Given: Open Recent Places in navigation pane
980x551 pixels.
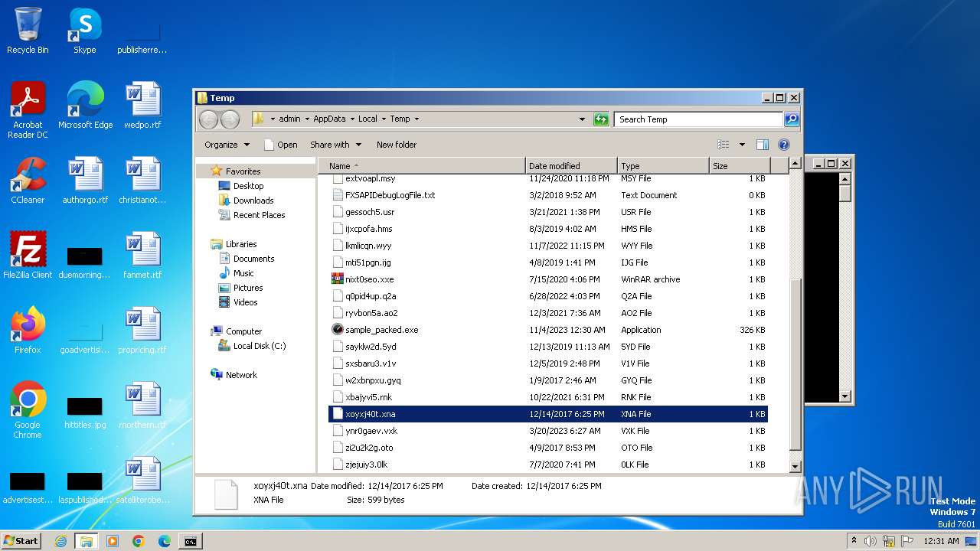Looking at the screenshot, I should (x=259, y=215).
